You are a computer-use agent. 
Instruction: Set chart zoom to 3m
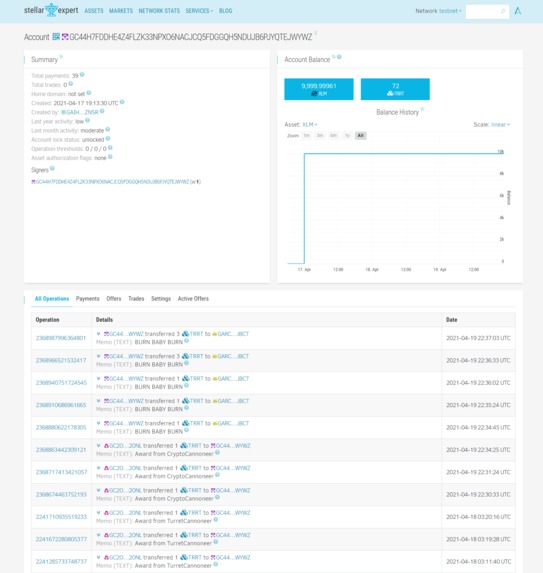tap(320, 136)
